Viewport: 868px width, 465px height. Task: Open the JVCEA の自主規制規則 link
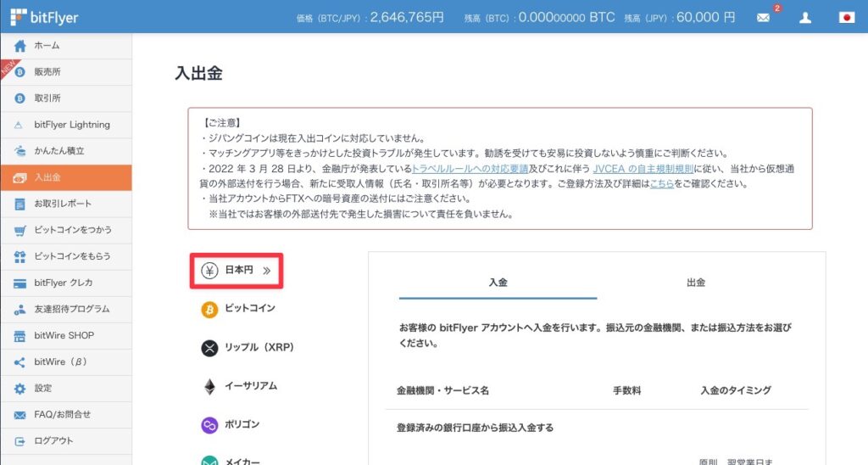pyautogui.click(x=643, y=169)
